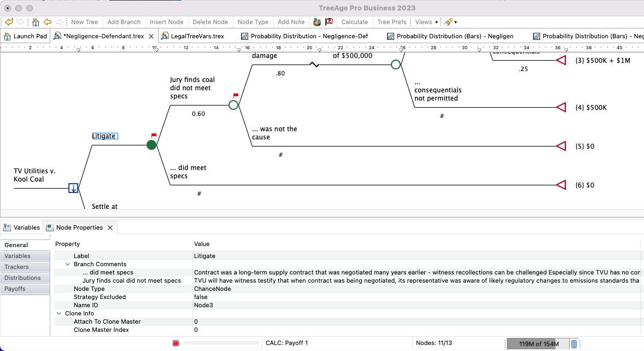Click the Add Branch button
The image size is (644, 351).
pyautogui.click(x=124, y=22)
